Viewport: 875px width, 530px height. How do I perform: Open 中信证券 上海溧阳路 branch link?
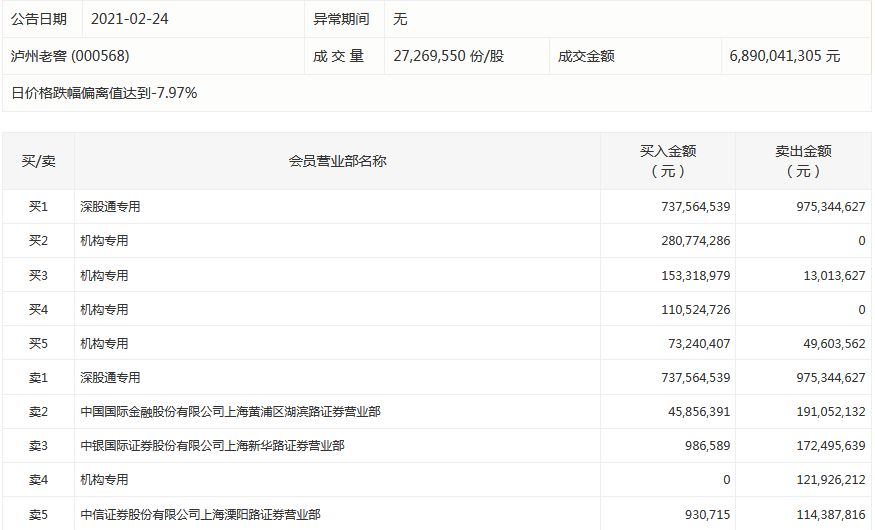[200, 514]
